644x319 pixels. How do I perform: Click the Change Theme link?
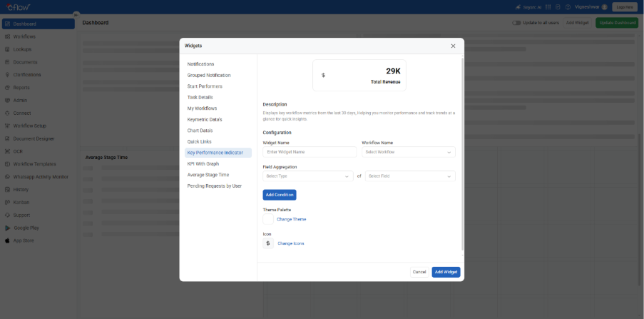coord(291,219)
